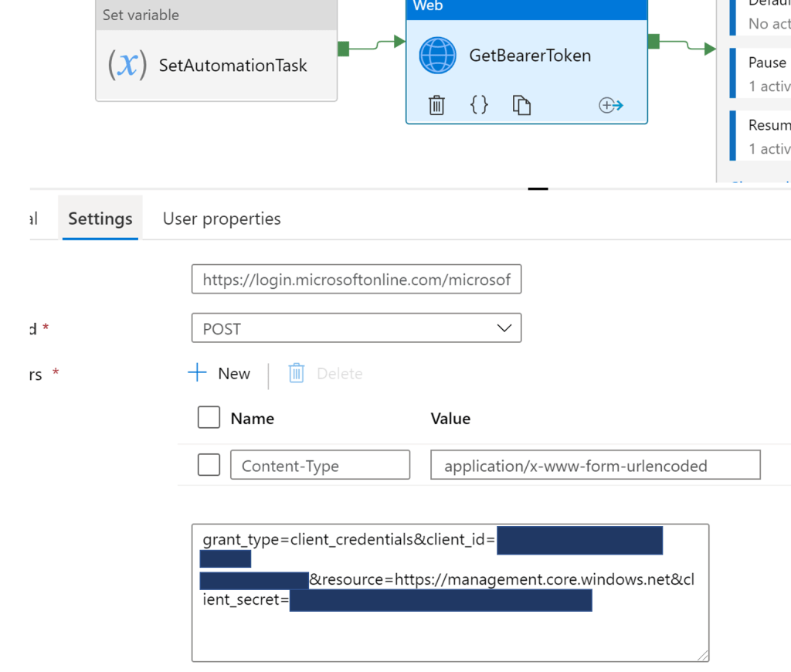Click the globe icon on Web activity
The image size is (791, 672).
pyautogui.click(x=438, y=56)
